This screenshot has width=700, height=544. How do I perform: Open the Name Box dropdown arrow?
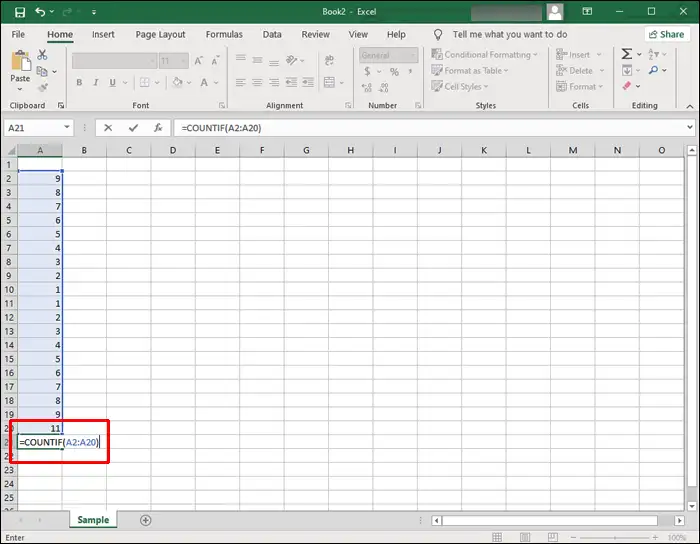tap(67, 128)
